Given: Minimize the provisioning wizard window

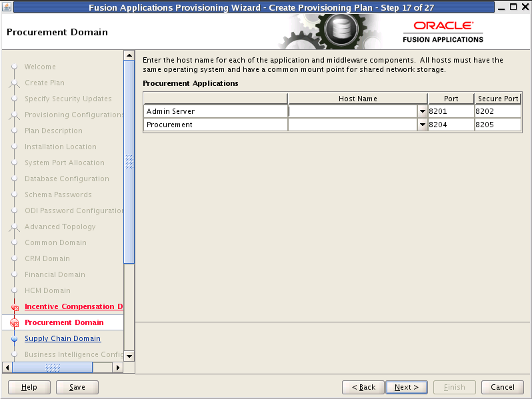Looking at the screenshot, I should pyautogui.click(x=501, y=7).
